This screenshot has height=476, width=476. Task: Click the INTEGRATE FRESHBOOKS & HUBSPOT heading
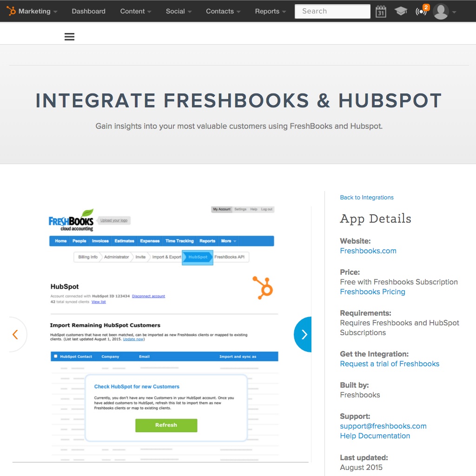pyautogui.click(x=238, y=100)
